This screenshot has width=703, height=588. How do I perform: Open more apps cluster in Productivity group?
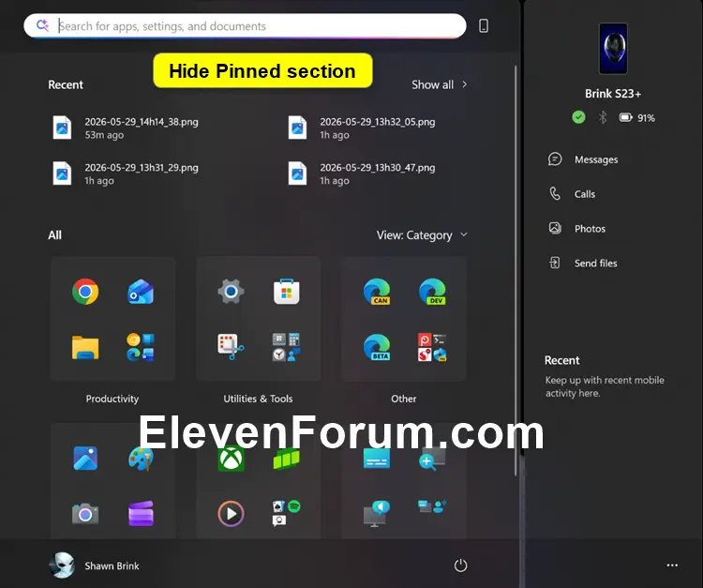pyautogui.click(x=141, y=347)
